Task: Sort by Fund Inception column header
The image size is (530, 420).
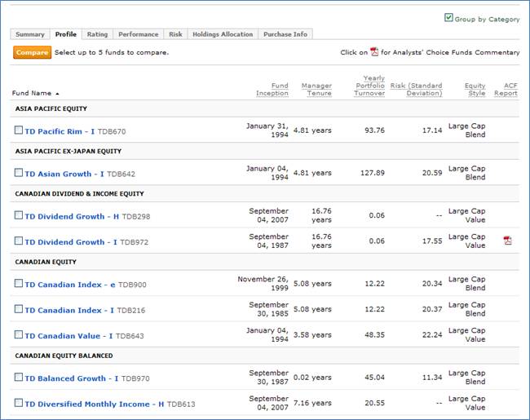Action: 272,89
